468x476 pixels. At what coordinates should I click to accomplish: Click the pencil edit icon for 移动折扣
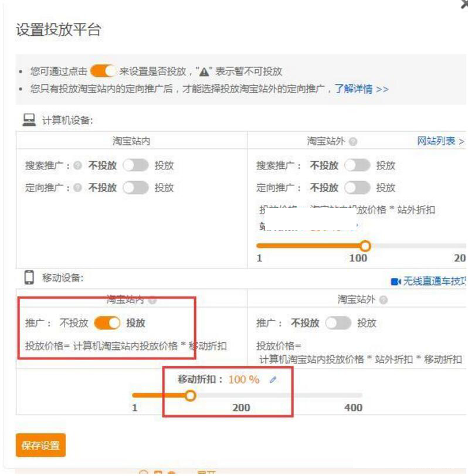pos(273,379)
